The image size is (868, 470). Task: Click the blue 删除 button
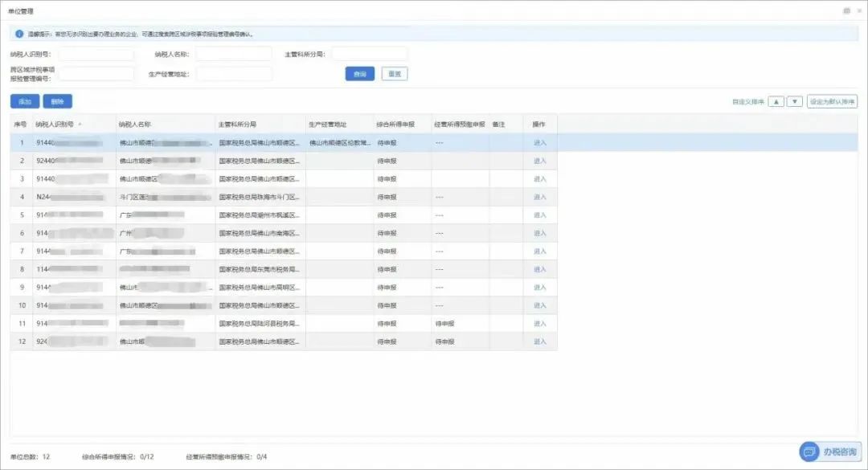pos(58,101)
